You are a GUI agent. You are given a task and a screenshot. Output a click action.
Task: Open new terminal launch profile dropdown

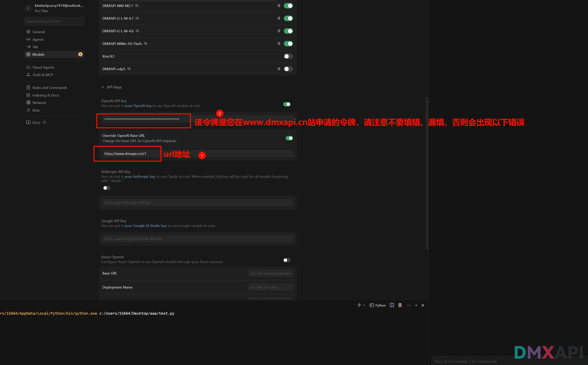point(364,305)
